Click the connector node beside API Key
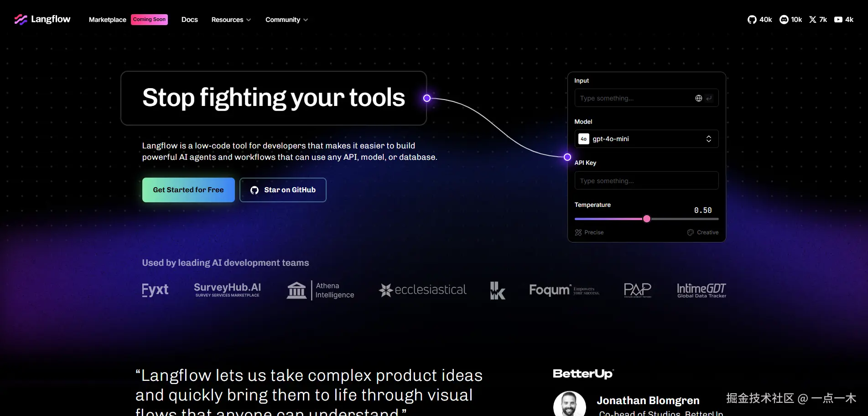 (567, 157)
